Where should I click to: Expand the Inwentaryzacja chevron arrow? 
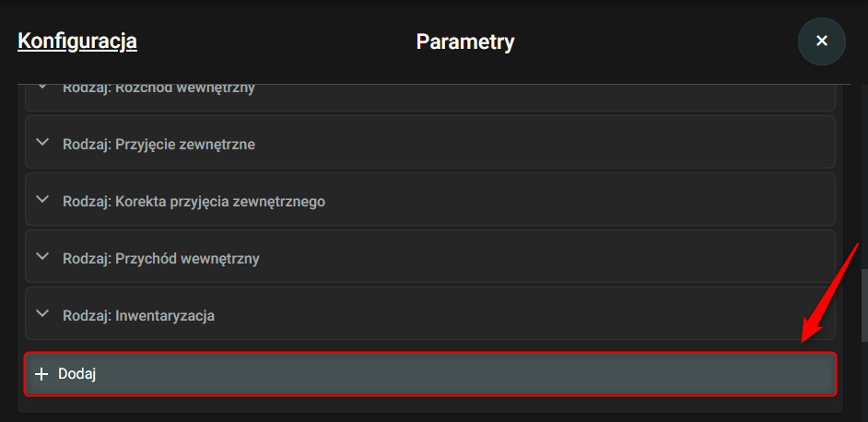pos(42,313)
